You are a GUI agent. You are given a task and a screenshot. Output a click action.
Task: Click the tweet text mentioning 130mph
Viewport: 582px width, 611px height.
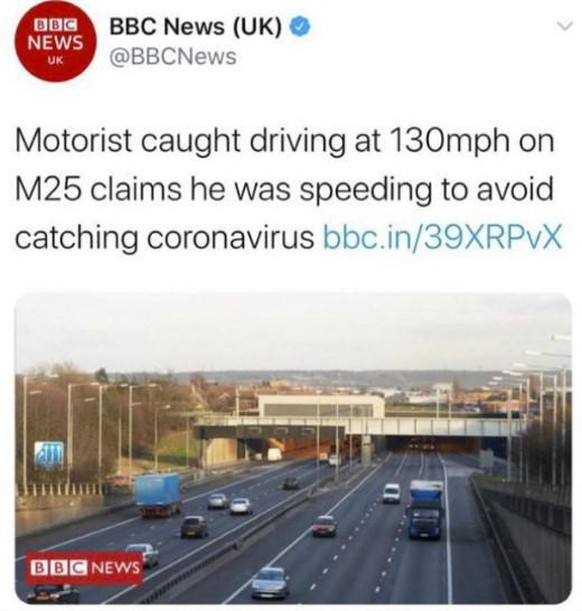click(284, 189)
